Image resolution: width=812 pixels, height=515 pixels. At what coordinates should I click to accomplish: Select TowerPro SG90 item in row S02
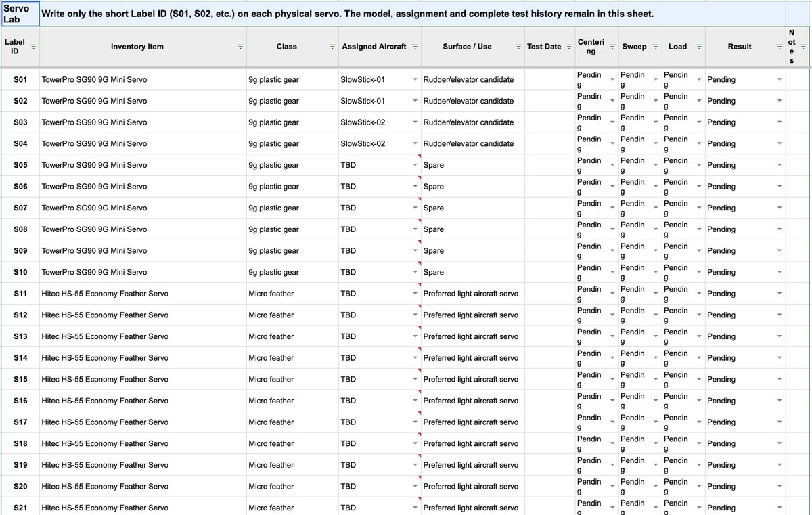coord(143,101)
